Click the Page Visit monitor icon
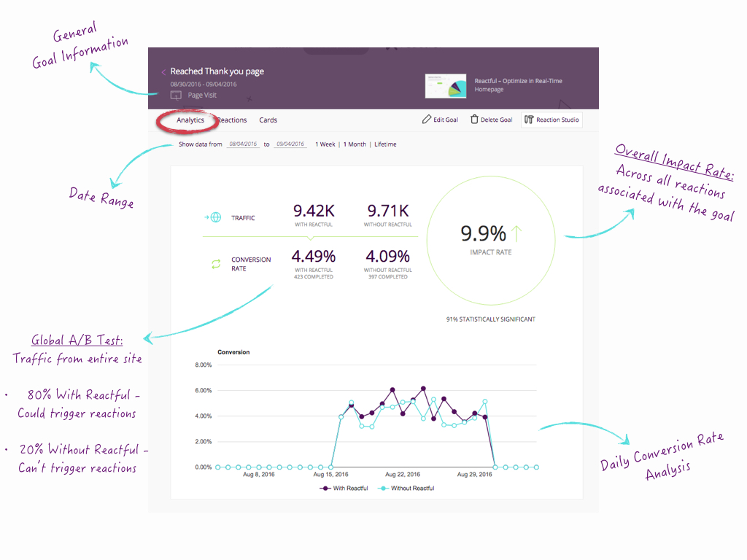The width and height of the screenshot is (747, 560). (x=176, y=96)
